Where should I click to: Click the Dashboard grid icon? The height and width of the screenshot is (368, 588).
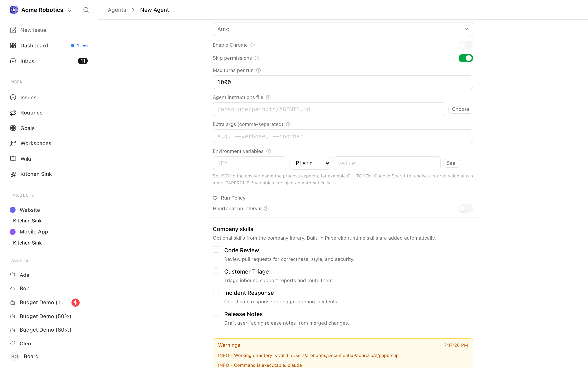(x=13, y=46)
